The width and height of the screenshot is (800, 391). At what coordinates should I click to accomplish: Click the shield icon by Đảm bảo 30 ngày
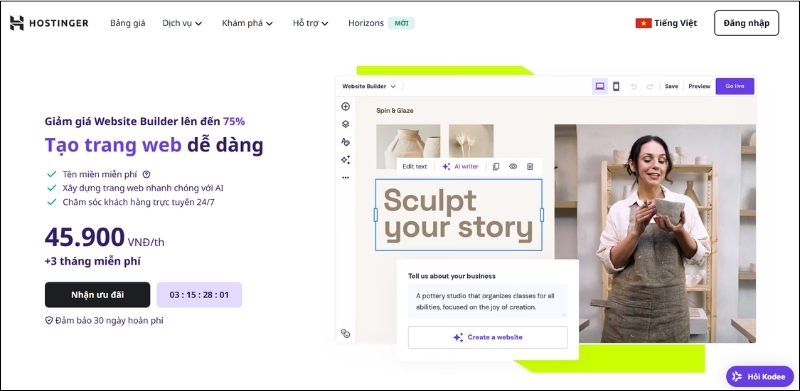click(x=49, y=321)
